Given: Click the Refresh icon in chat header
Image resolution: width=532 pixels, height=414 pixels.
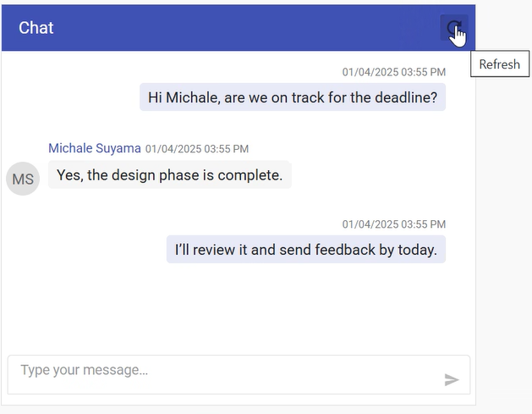Looking at the screenshot, I should (453, 28).
